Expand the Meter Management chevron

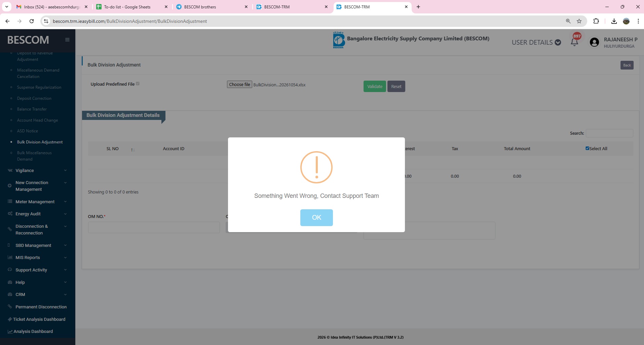click(x=65, y=202)
